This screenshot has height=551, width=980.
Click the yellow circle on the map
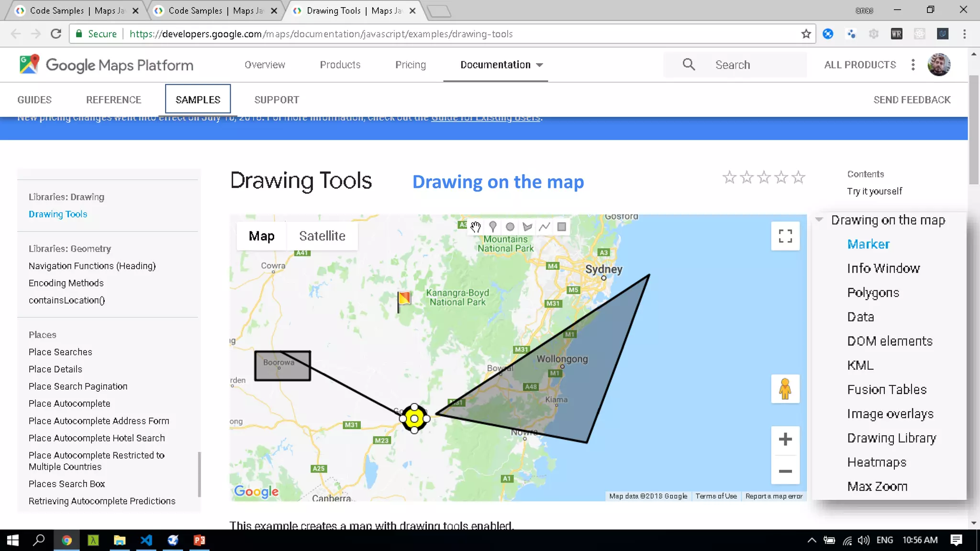click(x=414, y=419)
